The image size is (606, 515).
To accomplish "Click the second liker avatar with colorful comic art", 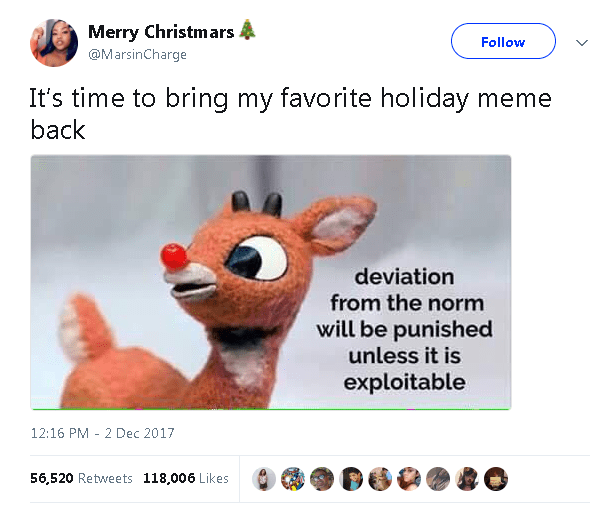I will (x=293, y=479).
